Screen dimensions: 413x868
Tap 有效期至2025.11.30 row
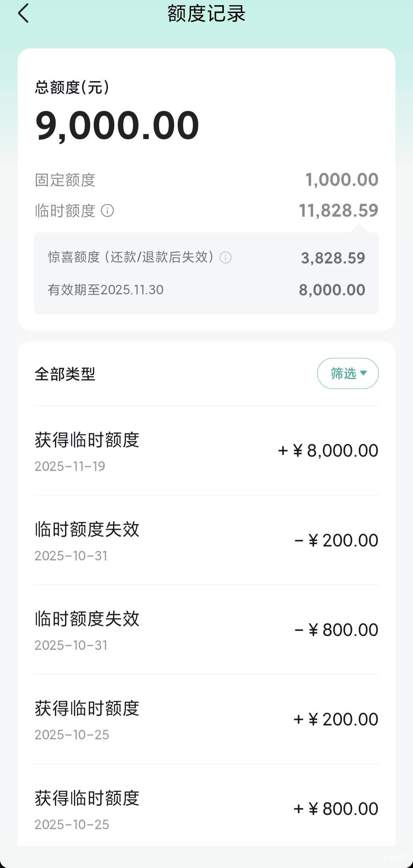tap(106, 290)
